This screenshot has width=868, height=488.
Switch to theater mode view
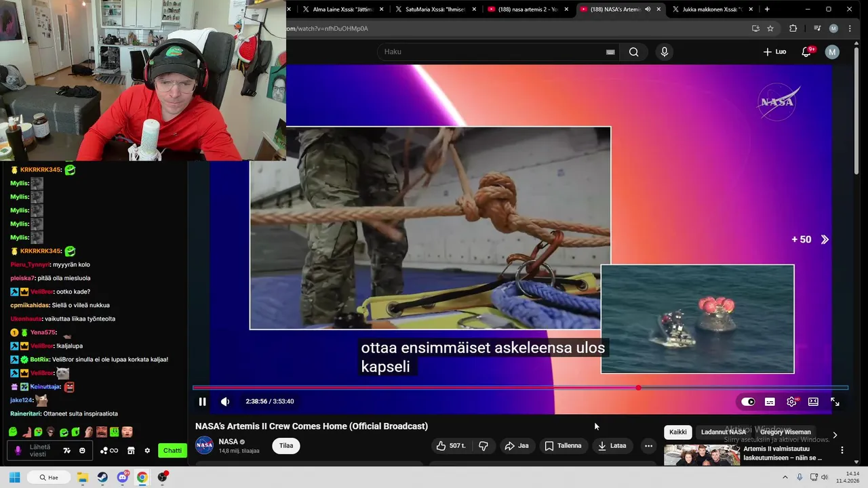click(813, 401)
